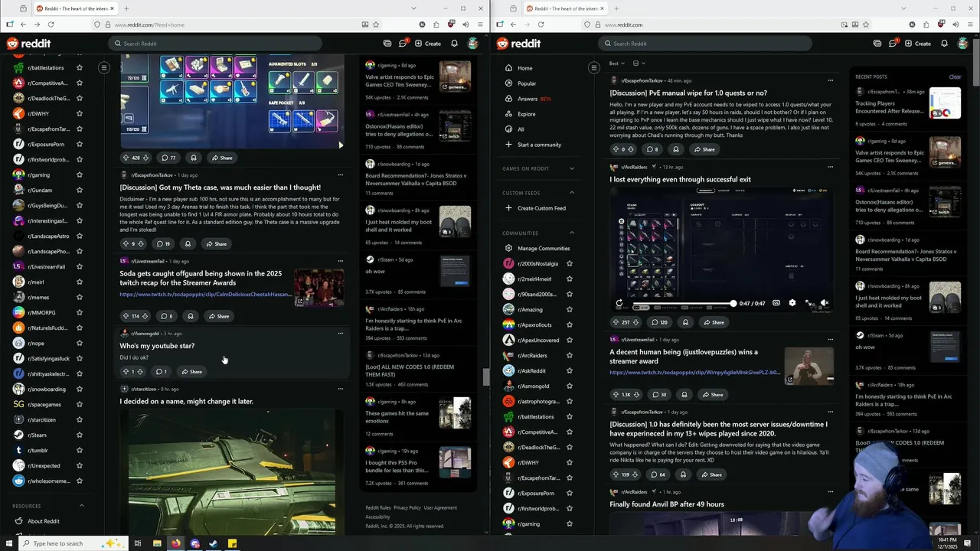Open Firefox from Windows taskbar
This screenshot has width=980, height=551.
tap(175, 543)
